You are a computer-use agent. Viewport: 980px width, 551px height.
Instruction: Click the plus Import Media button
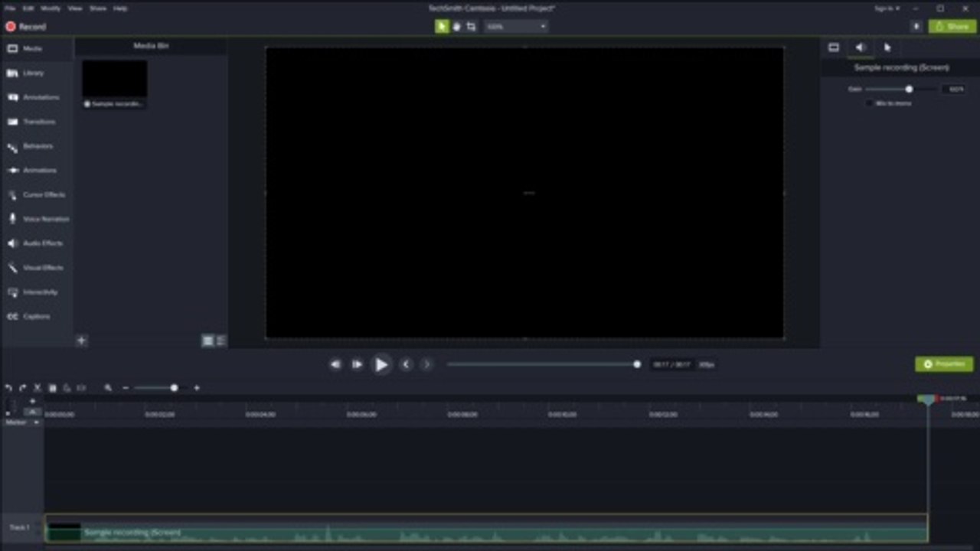point(81,341)
